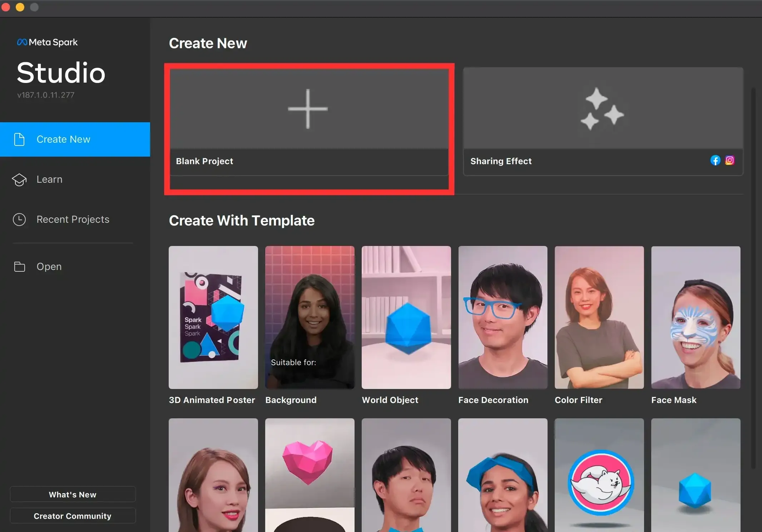The height and width of the screenshot is (532, 762).
Task: Open the Face Decoration template
Action: pos(503,317)
